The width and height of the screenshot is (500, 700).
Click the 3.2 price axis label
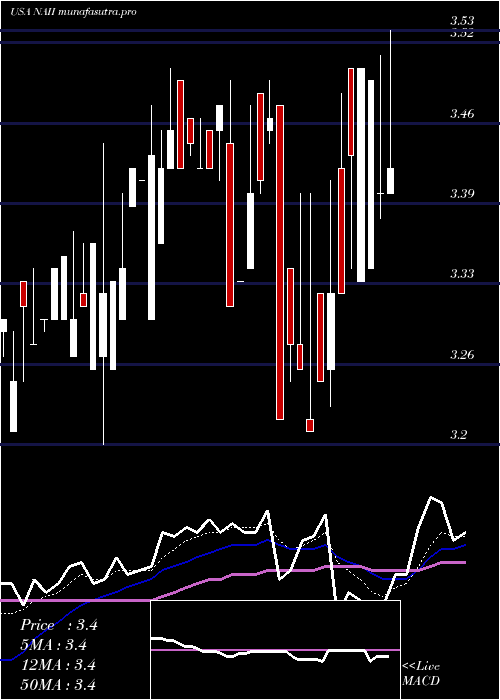(458, 434)
